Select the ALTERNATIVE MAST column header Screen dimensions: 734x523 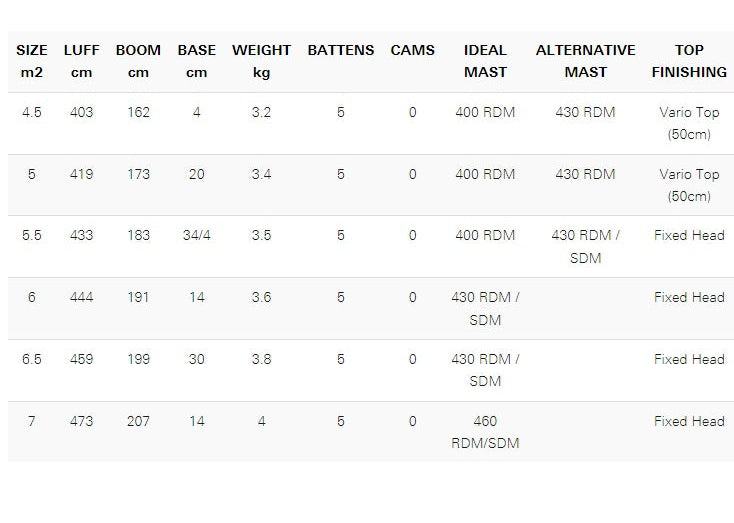pyautogui.click(x=585, y=61)
